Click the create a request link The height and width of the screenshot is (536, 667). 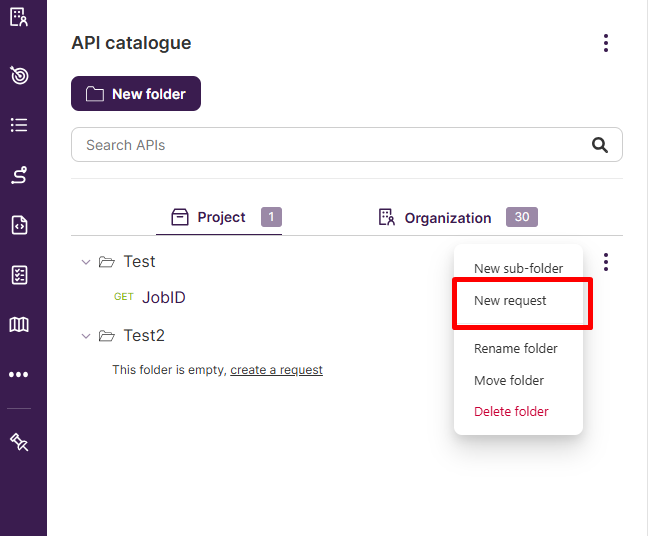click(276, 370)
